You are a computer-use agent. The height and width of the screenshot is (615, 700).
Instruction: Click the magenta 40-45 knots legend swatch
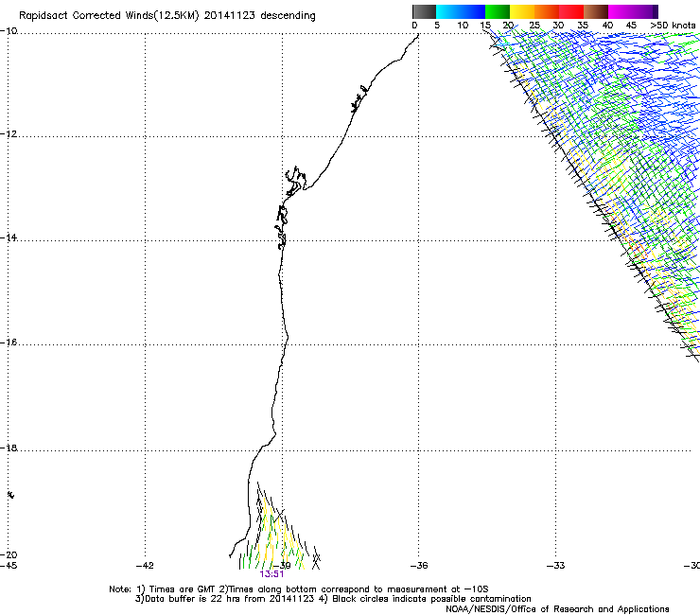pos(621,11)
